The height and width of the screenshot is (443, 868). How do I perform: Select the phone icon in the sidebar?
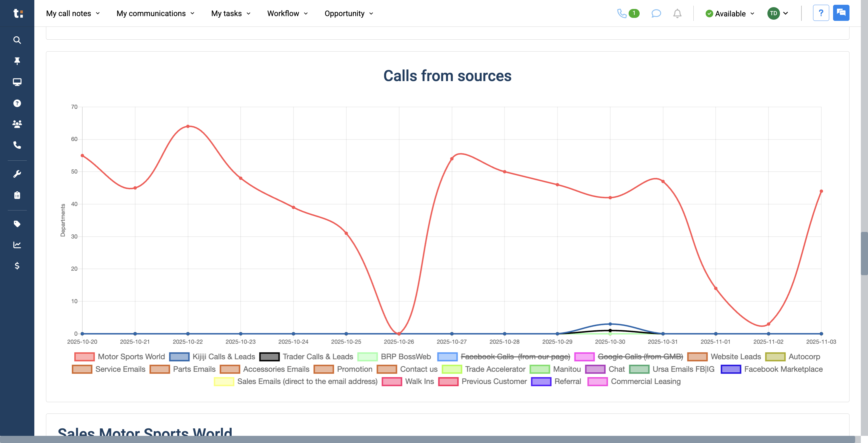17,145
